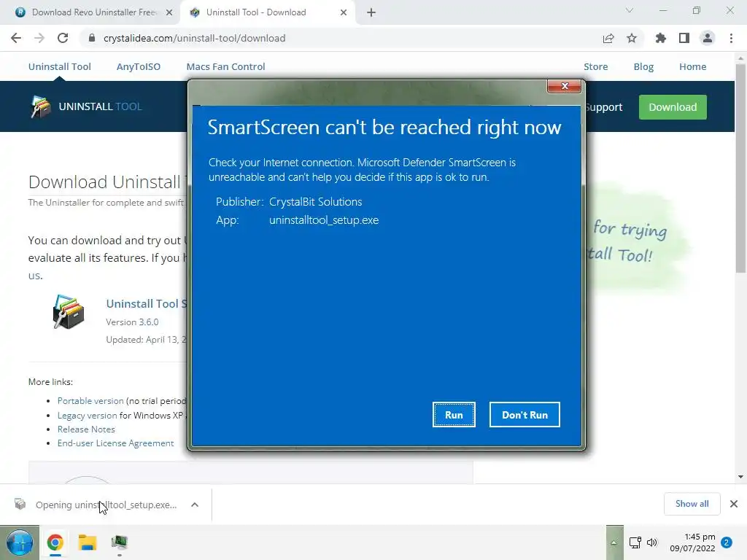Expand the tab search chevron
This screenshot has height=560, width=747.
pos(630,10)
